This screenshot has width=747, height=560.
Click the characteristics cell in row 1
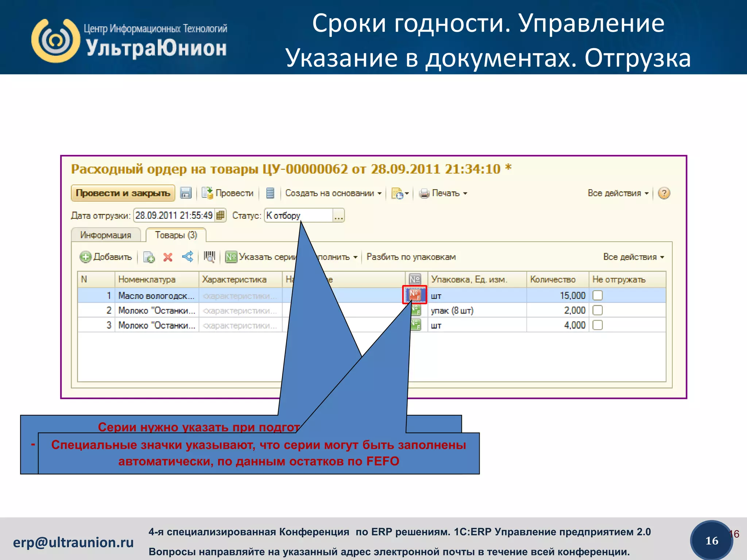[x=240, y=295]
